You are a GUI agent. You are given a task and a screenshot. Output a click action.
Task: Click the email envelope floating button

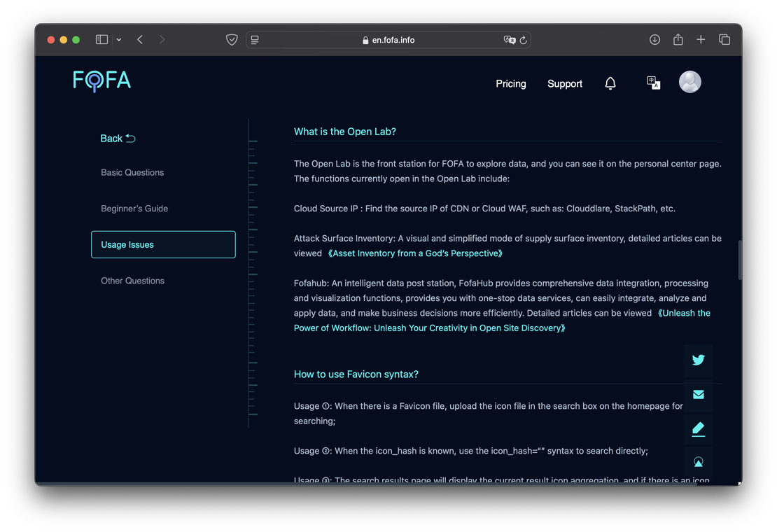click(x=698, y=394)
